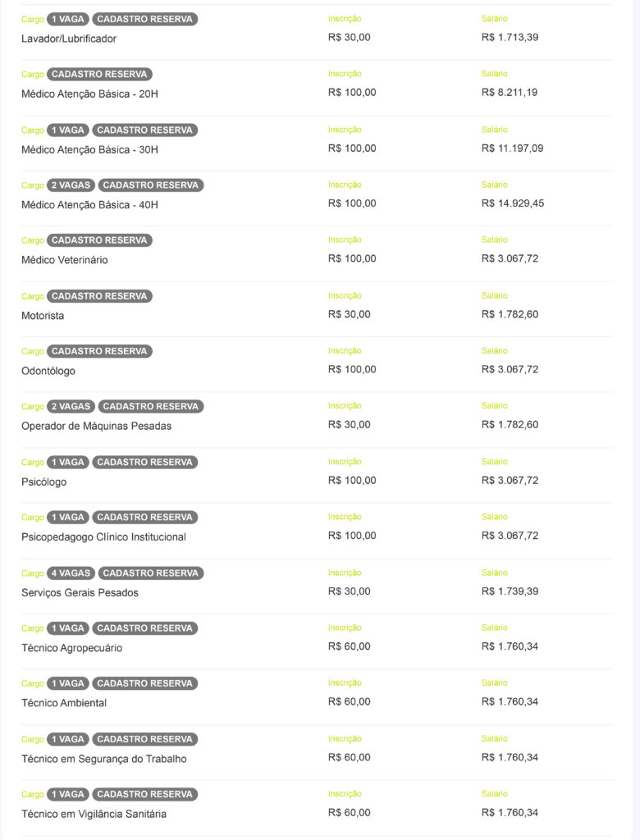
Task: Choose Técnico em Segurança do Trabalho
Action: 104,759
